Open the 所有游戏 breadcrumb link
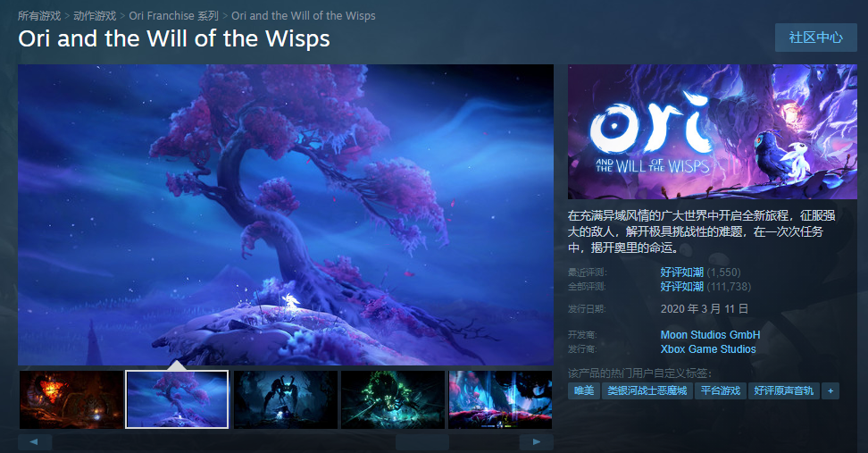 click(39, 15)
